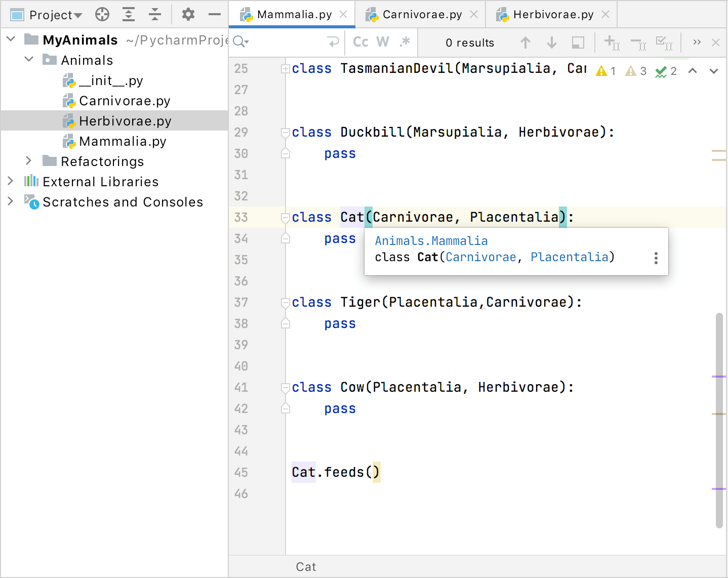
Task: Hide the Project tool window
Action: tap(215, 15)
